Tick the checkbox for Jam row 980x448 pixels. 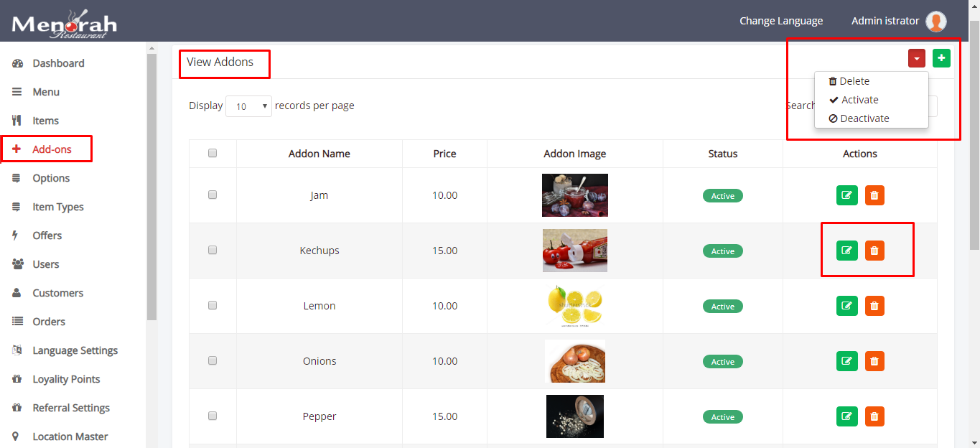pos(213,195)
